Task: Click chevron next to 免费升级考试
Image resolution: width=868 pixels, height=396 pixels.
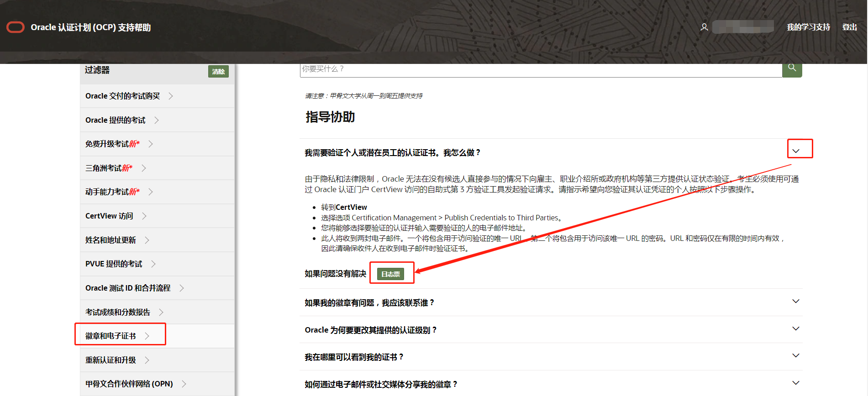Action: pyautogui.click(x=150, y=144)
